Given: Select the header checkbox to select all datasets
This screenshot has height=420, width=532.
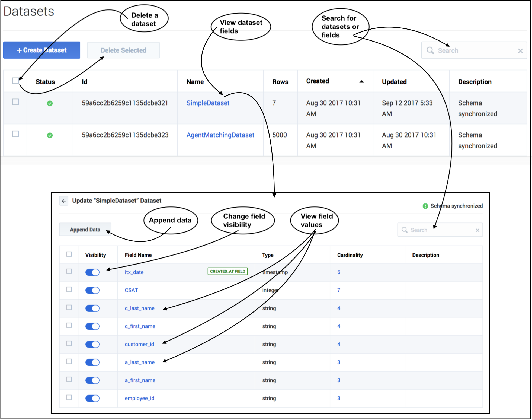Looking at the screenshot, I should coord(15,81).
